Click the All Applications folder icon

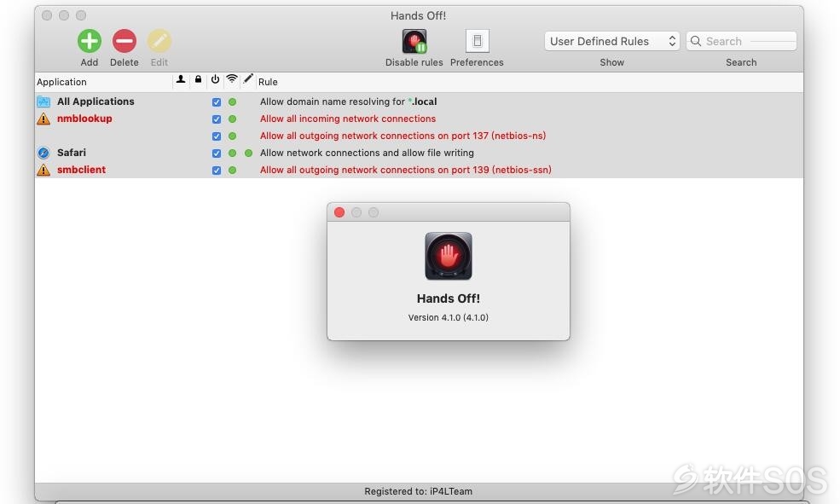click(43, 101)
